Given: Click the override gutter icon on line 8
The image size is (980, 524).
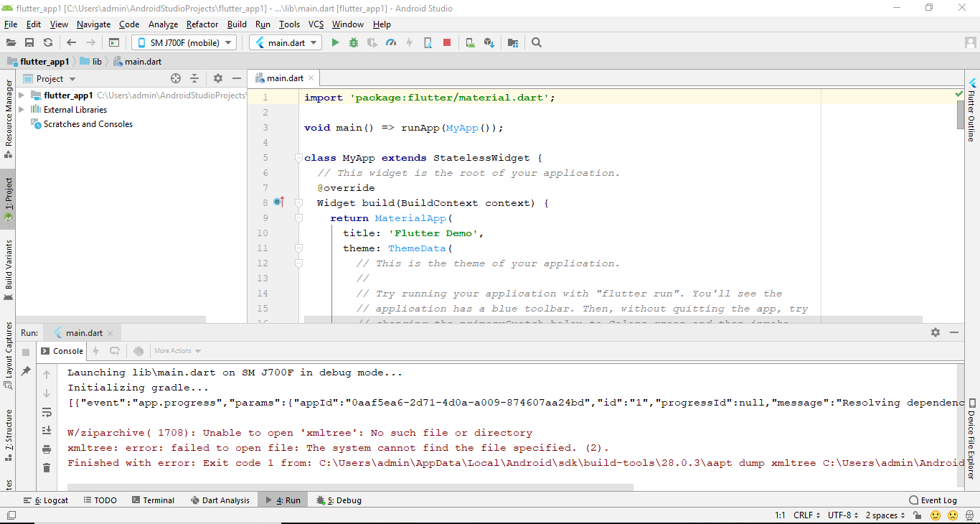Looking at the screenshot, I should [279, 202].
